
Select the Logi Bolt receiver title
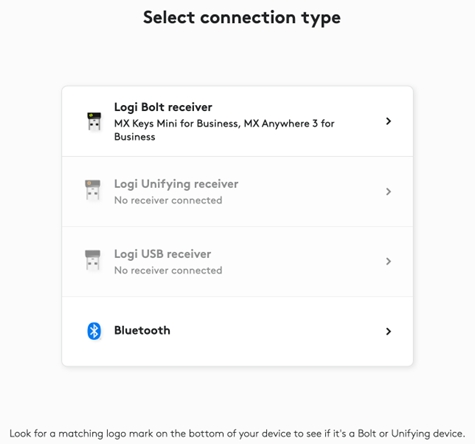[x=163, y=107]
